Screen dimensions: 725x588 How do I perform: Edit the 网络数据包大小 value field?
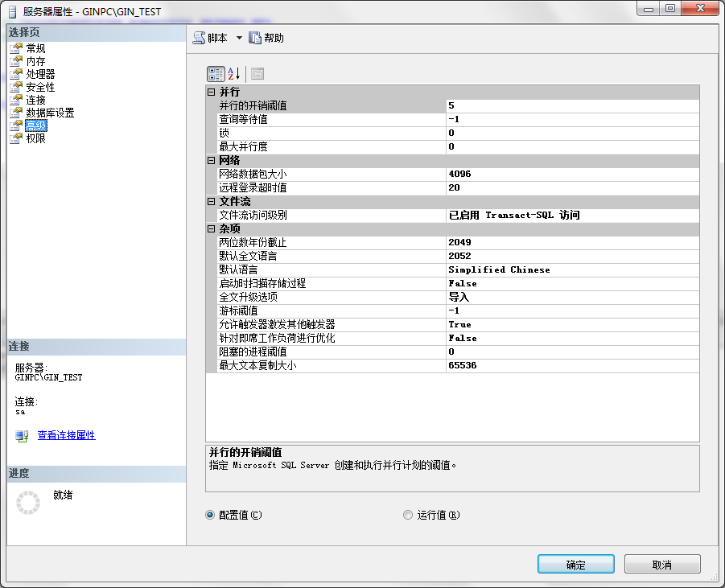(x=571, y=175)
